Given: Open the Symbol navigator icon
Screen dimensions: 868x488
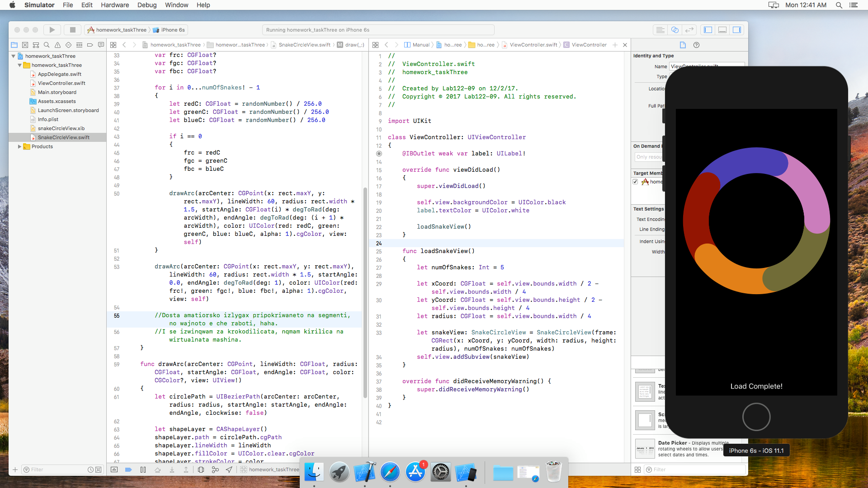Looking at the screenshot, I should [36, 45].
